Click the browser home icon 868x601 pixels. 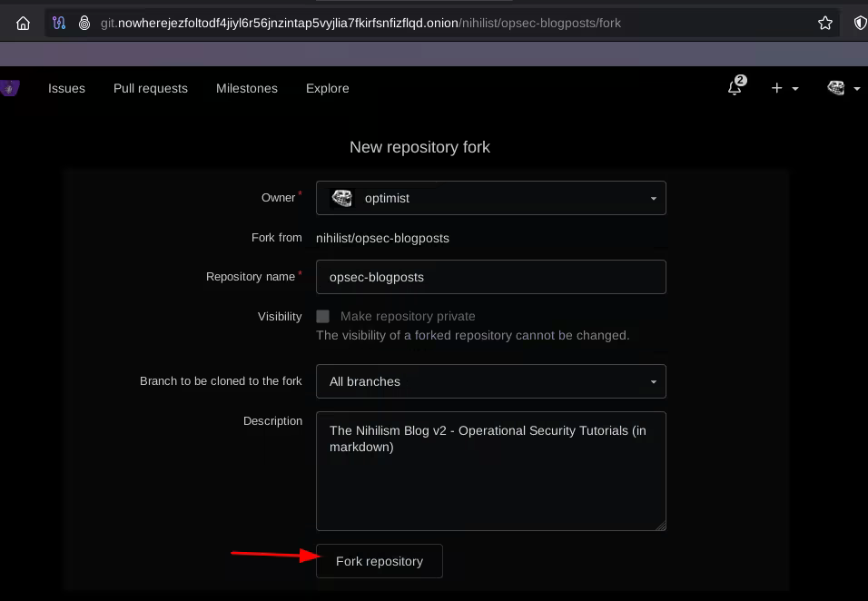pyautogui.click(x=24, y=23)
